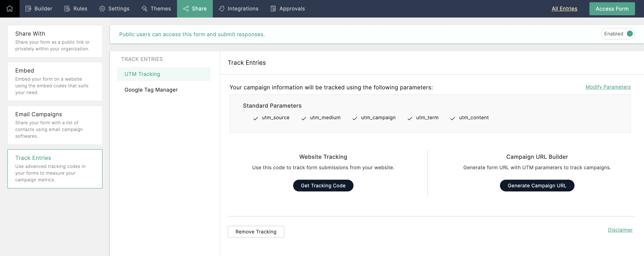Click the Approvals icon in the navbar
The width and height of the screenshot is (644, 256).
tap(273, 9)
